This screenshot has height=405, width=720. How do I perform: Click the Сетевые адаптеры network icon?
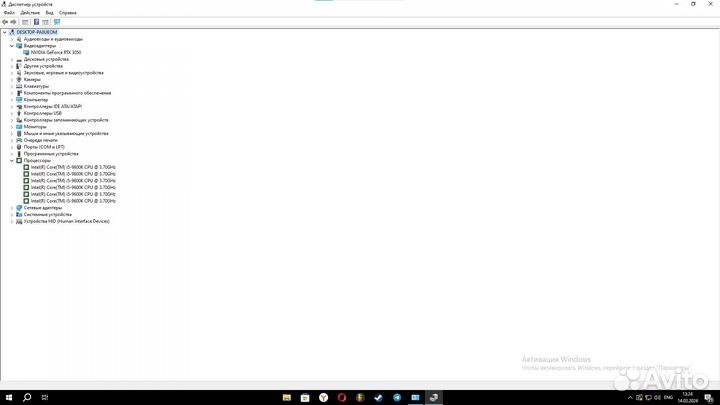pos(19,208)
